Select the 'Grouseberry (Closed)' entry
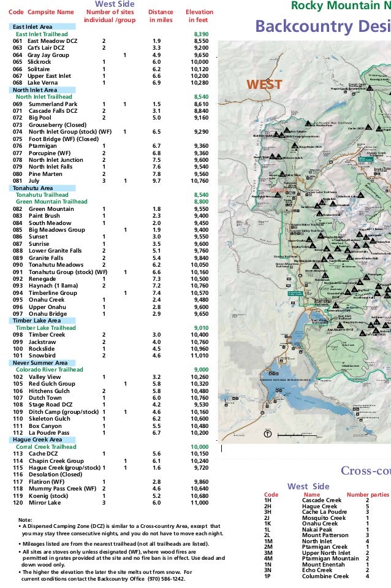The height and width of the screenshot is (588, 391). 58,125
